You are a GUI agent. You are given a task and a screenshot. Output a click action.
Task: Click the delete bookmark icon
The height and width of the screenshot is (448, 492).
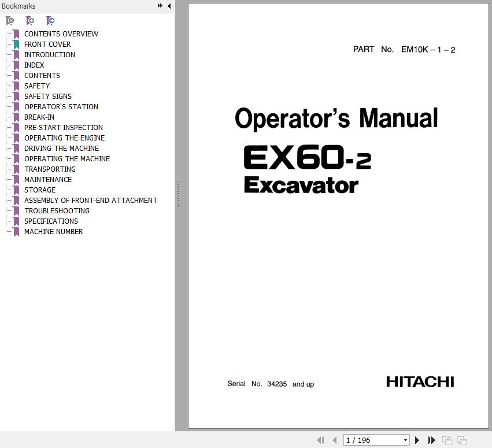pos(10,21)
